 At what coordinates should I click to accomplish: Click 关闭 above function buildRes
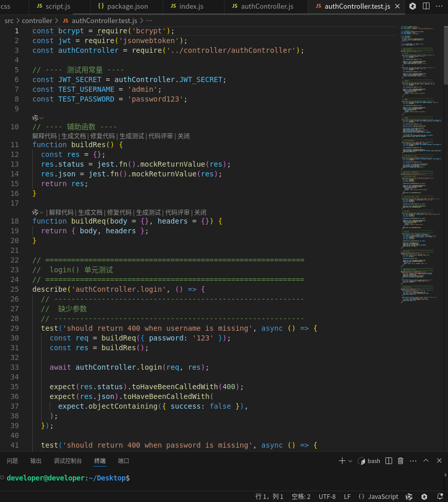(184, 136)
